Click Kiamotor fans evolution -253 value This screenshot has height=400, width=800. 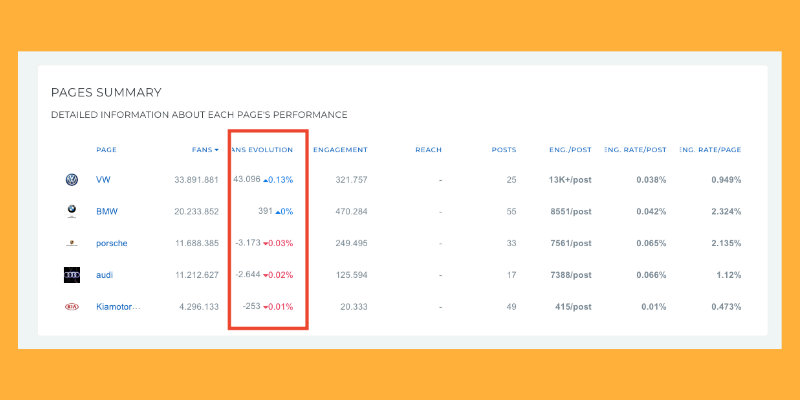pos(252,307)
